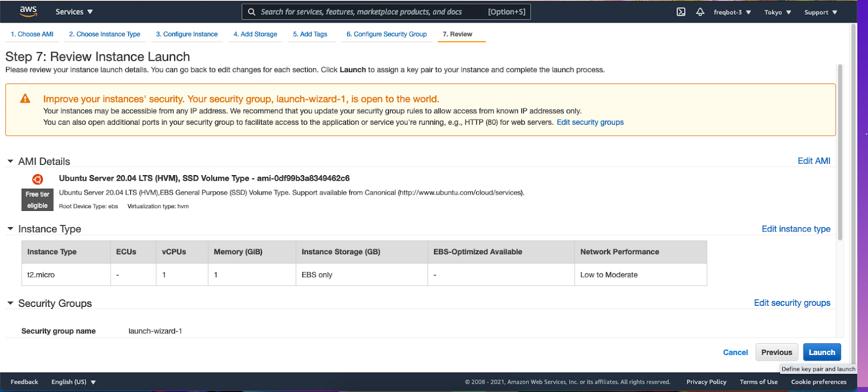This screenshot has width=868, height=392.
Task: Go to 3. Configure Instance tab
Action: [x=187, y=34]
